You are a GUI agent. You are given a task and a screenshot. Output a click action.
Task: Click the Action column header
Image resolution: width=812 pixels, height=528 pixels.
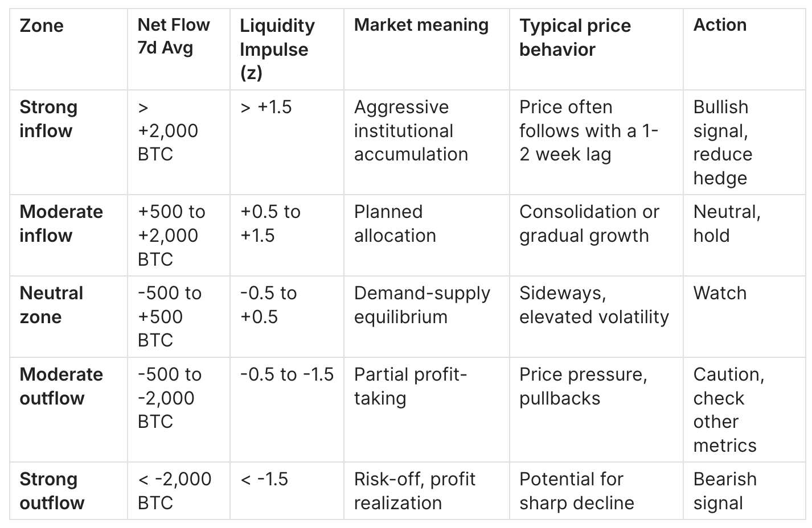(720, 25)
